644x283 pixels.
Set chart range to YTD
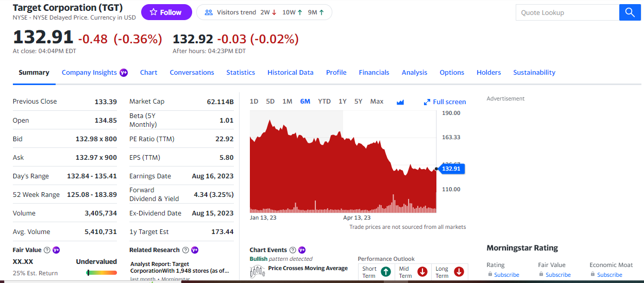pyautogui.click(x=324, y=102)
